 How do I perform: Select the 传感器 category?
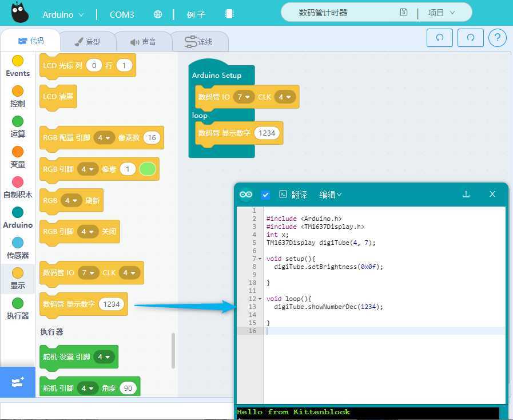18,248
